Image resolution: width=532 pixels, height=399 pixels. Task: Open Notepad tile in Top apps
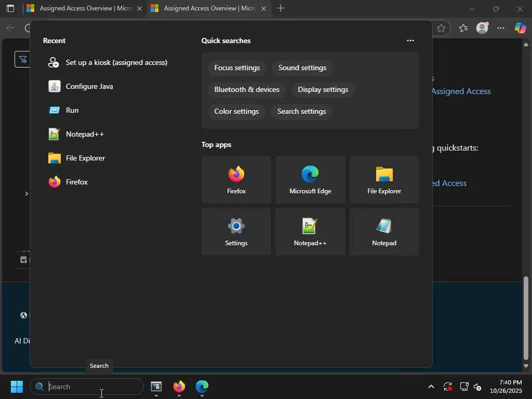point(384,232)
